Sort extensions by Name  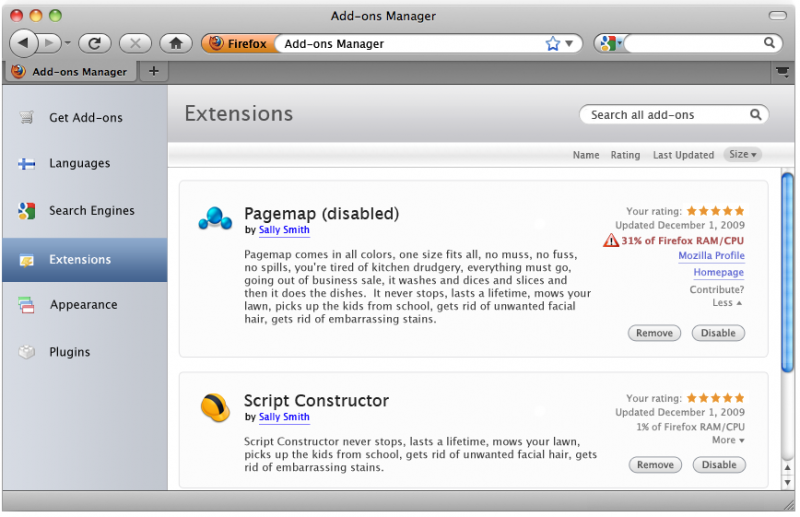click(x=586, y=155)
